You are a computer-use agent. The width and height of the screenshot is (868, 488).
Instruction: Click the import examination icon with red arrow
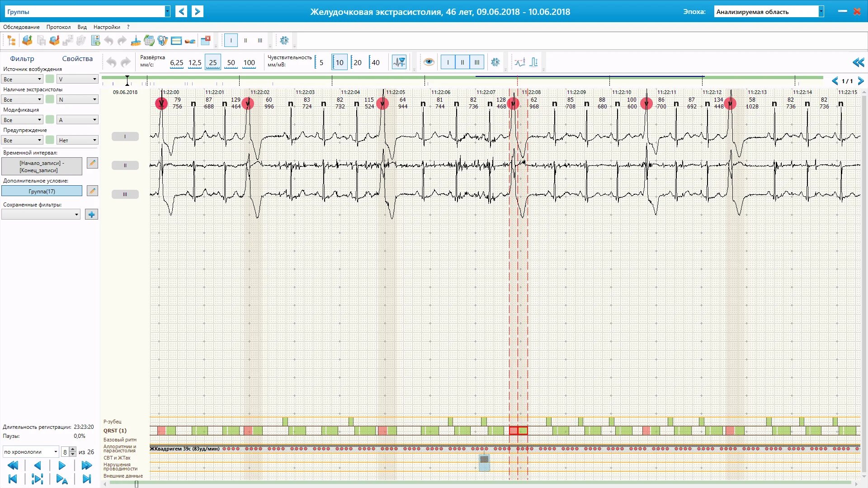(54, 41)
